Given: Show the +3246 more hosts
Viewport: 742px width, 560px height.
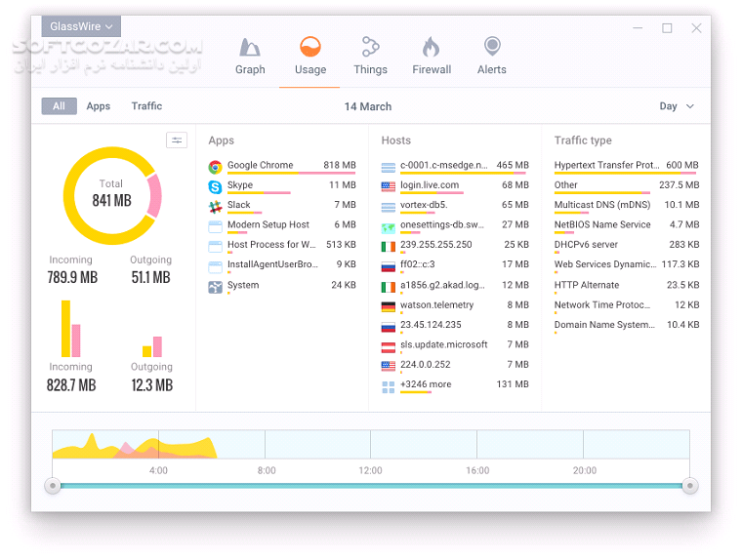Looking at the screenshot, I should click(426, 385).
